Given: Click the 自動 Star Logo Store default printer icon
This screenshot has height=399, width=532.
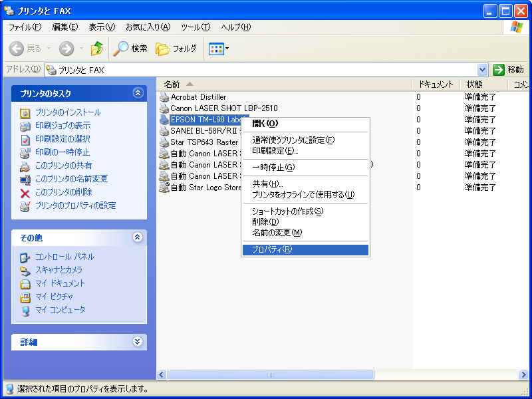Looking at the screenshot, I should (x=164, y=188).
